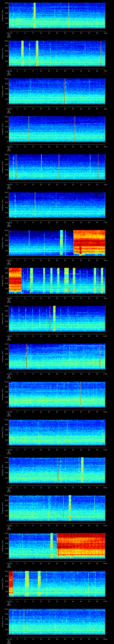Select the 4:07:00 time label
The width and height of the screenshot is (114, 644).
(9, 260)
